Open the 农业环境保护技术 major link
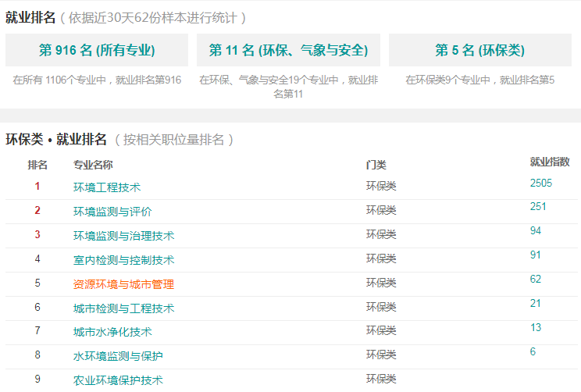 pos(118,380)
